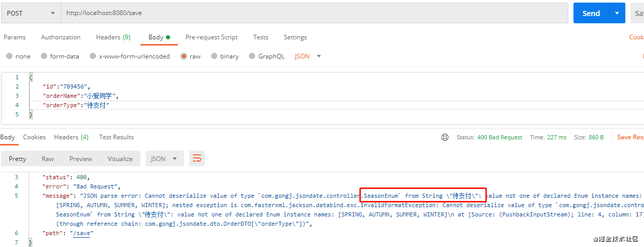Open the Headers (9) request tab
644x247 pixels.
coord(113,37)
